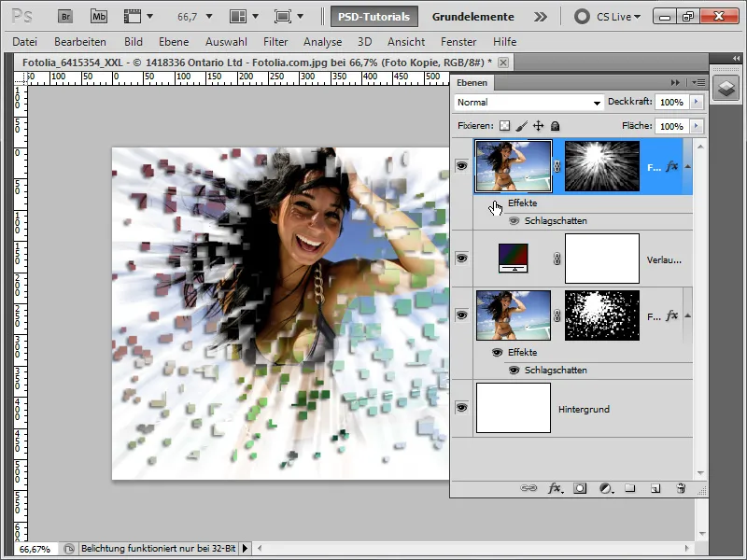Click the Effekte label under the top layer
This screenshot has height=560, width=747.
(522, 203)
